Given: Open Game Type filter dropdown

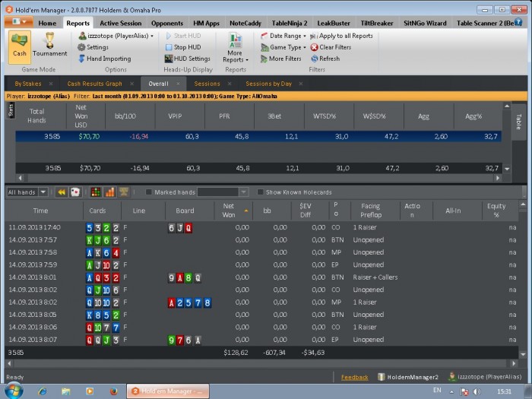Looking at the screenshot, I should 283,47.
